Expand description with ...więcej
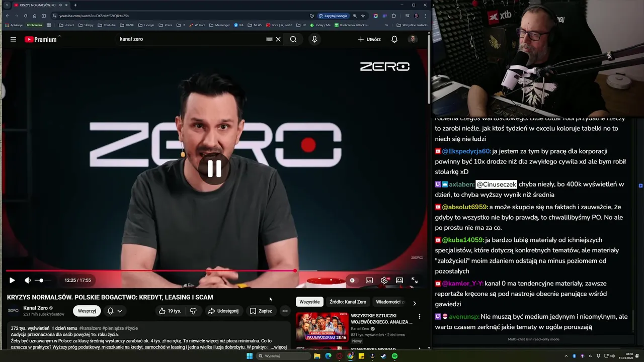This screenshot has width=644, height=362. 278,347
